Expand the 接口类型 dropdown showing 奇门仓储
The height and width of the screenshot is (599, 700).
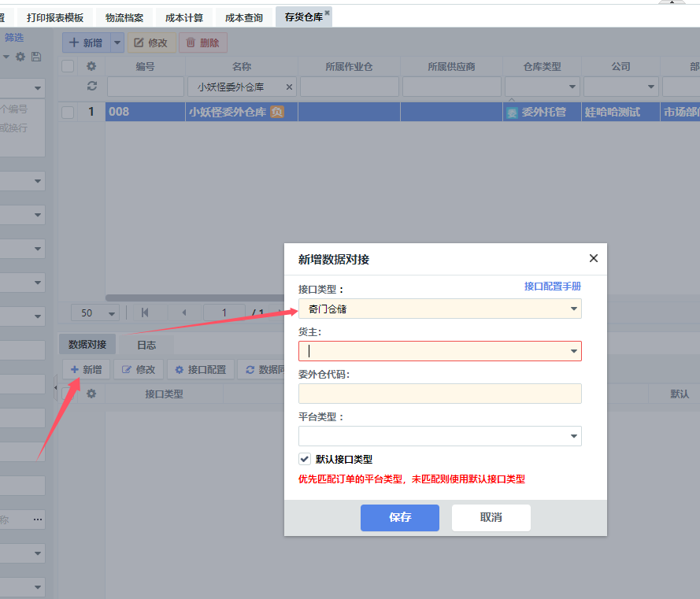(x=574, y=309)
